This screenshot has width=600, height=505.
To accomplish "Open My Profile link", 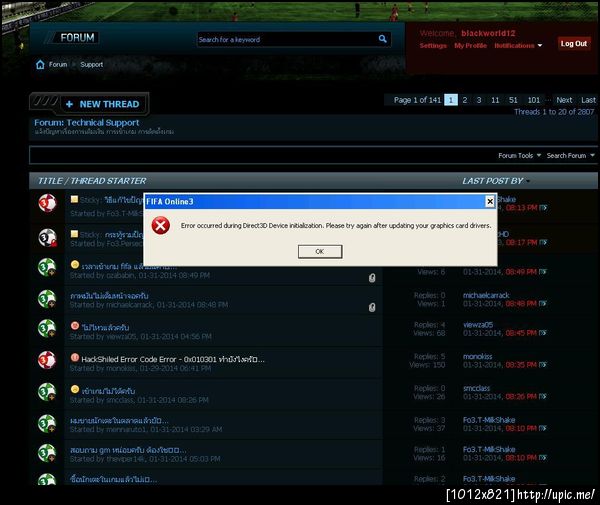I will (x=470, y=46).
